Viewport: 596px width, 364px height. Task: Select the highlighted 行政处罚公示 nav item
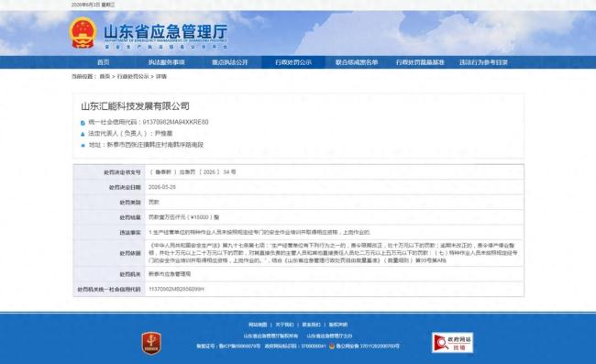pos(293,62)
